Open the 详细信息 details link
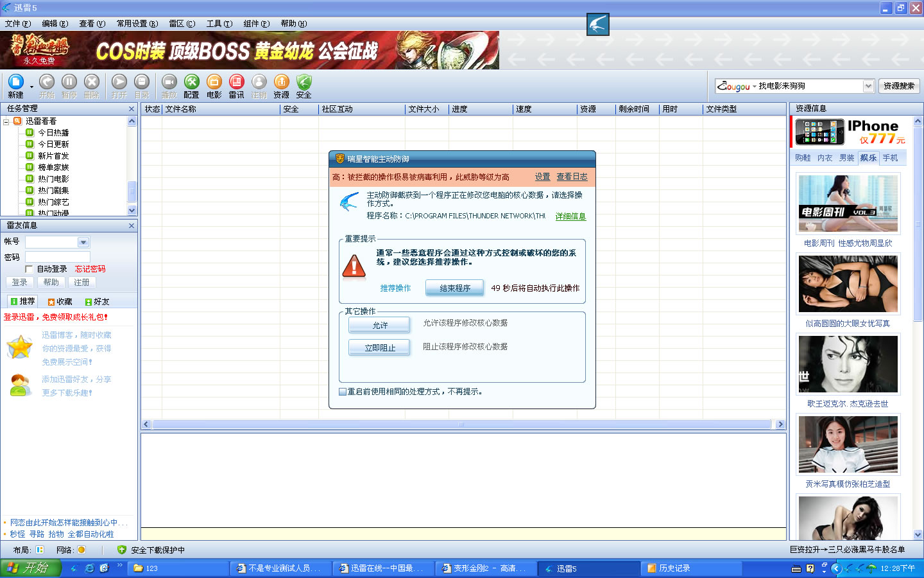This screenshot has height=578, width=924. pyautogui.click(x=570, y=216)
